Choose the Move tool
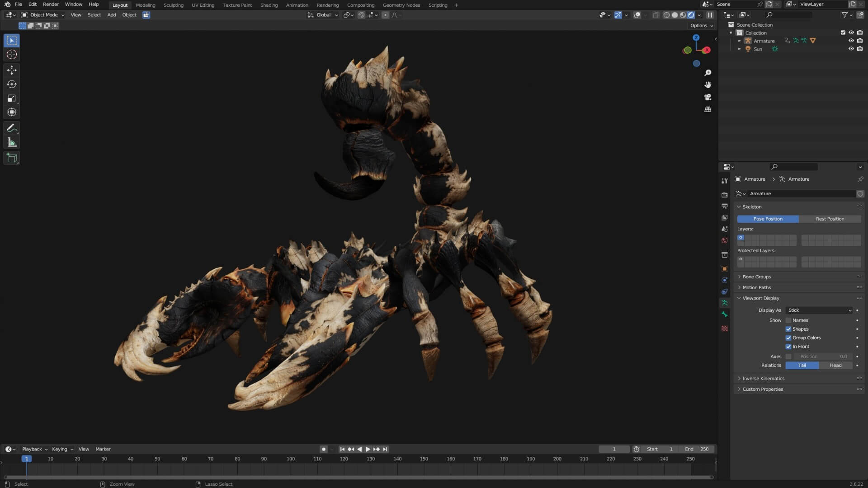This screenshot has height=488, width=868. (x=12, y=70)
